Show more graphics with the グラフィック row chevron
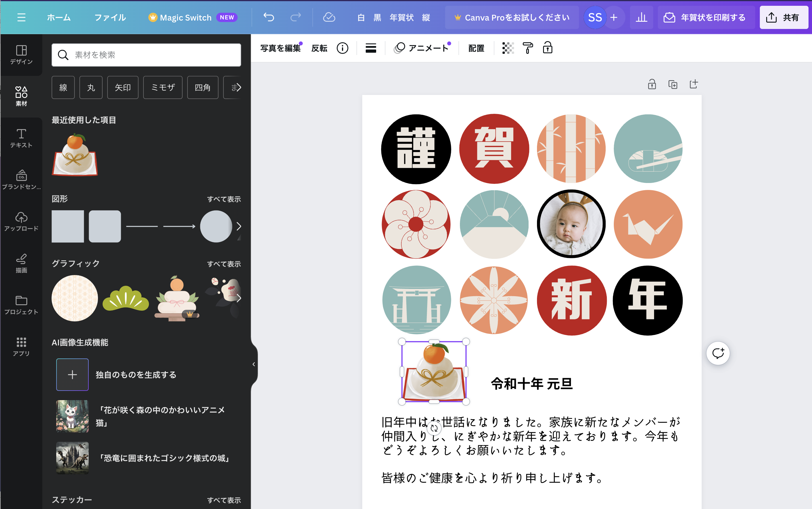The image size is (812, 509). pyautogui.click(x=238, y=298)
